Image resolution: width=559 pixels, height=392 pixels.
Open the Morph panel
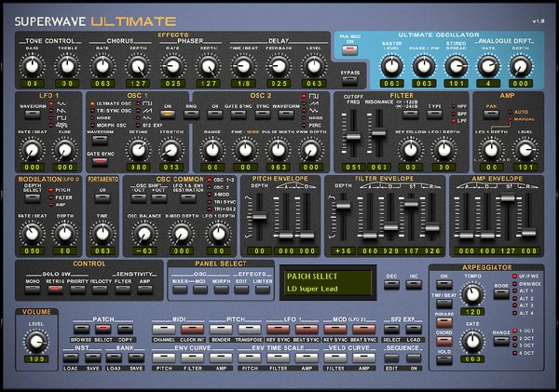(x=222, y=289)
